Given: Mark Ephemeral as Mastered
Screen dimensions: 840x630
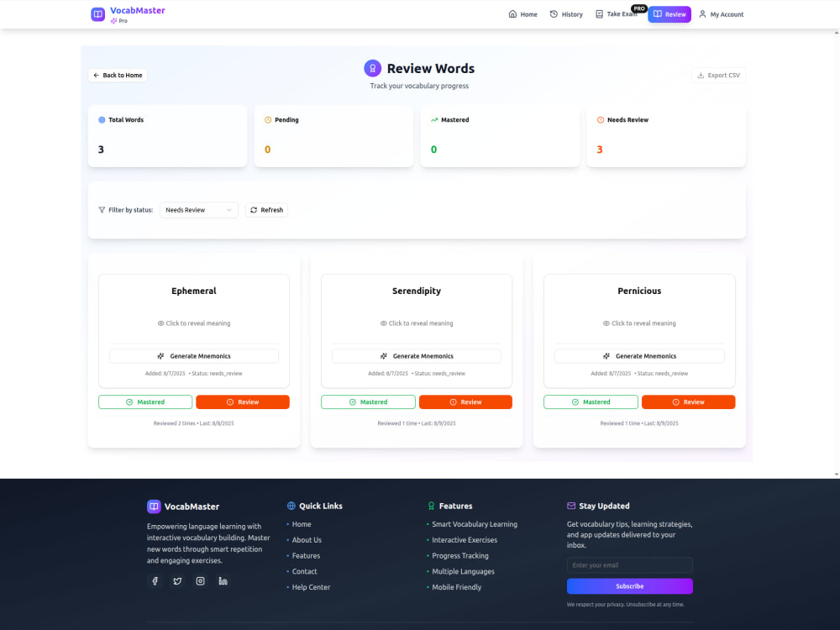Looking at the screenshot, I should click(145, 402).
